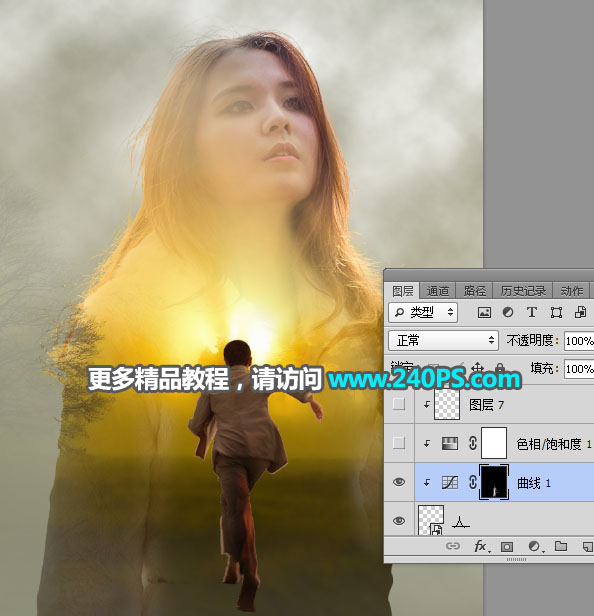The width and height of the screenshot is (594, 616).
Task: Click the panel resize grip at bottom
Action: 516,559
